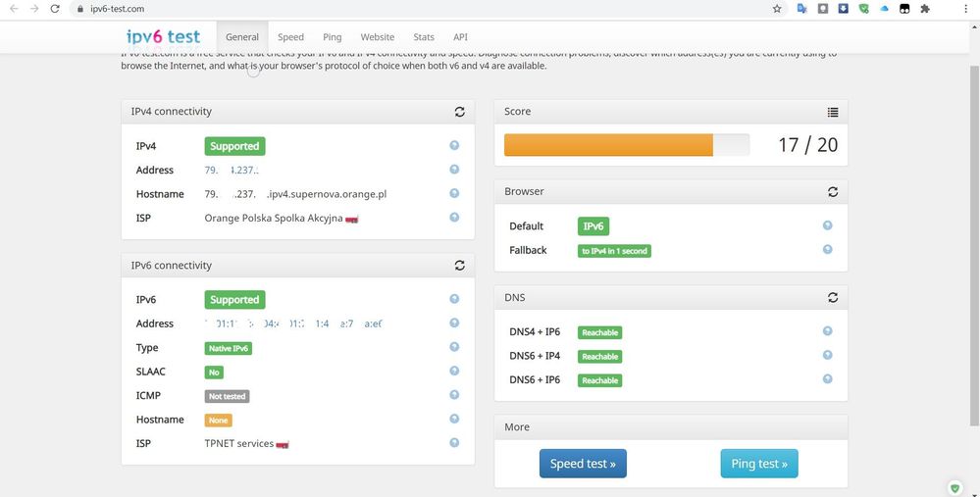The height and width of the screenshot is (497, 980).
Task: Click help icon beside SLAAC row
Action: point(454,372)
